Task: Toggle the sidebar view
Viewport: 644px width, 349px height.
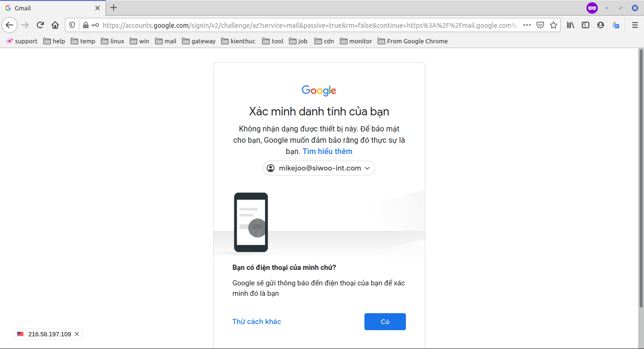Action: pos(586,25)
